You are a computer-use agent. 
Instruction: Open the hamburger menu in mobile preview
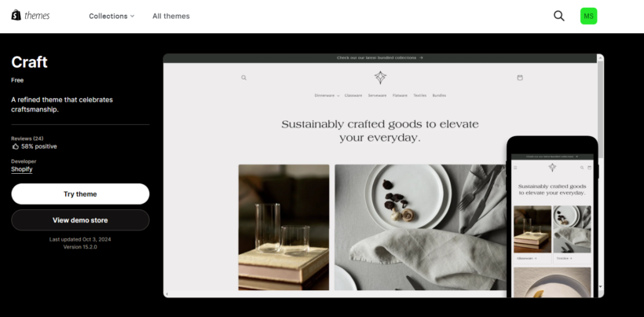(x=515, y=168)
